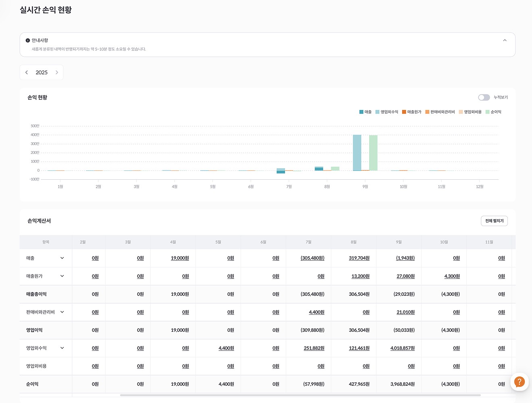Expand the 판매비와관리비 row
The image size is (532, 403).
pyautogui.click(x=62, y=312)
